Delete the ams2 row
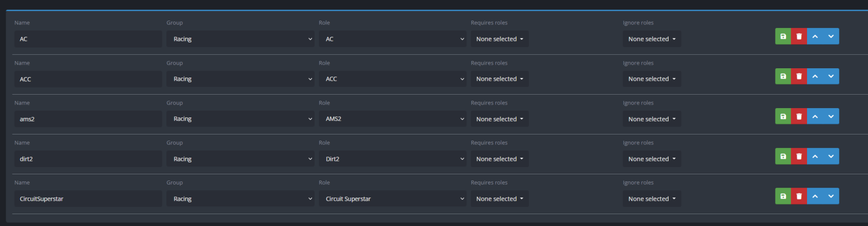The image size is (868, 226). [x=799, y=116]
